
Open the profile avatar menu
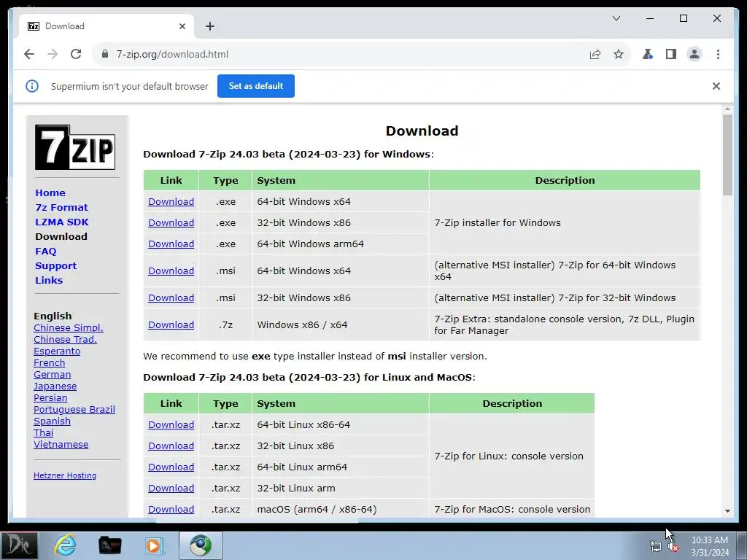(694, 54)
